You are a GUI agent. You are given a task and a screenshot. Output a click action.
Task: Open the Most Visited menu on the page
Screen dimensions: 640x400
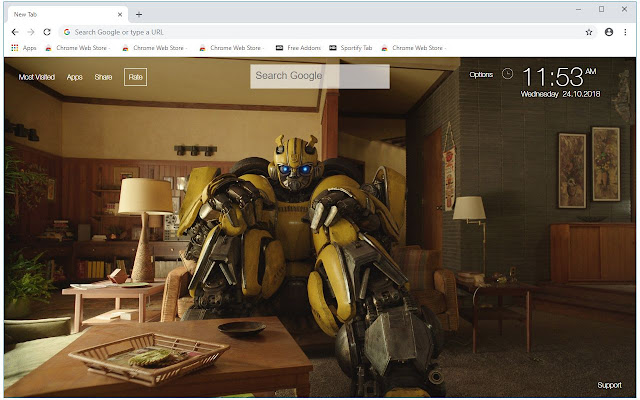37,77
